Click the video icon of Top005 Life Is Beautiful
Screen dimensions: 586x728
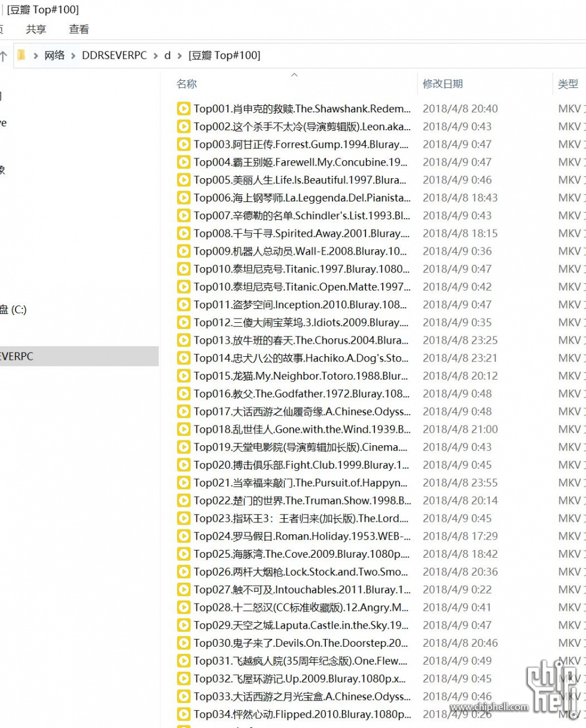183,180
